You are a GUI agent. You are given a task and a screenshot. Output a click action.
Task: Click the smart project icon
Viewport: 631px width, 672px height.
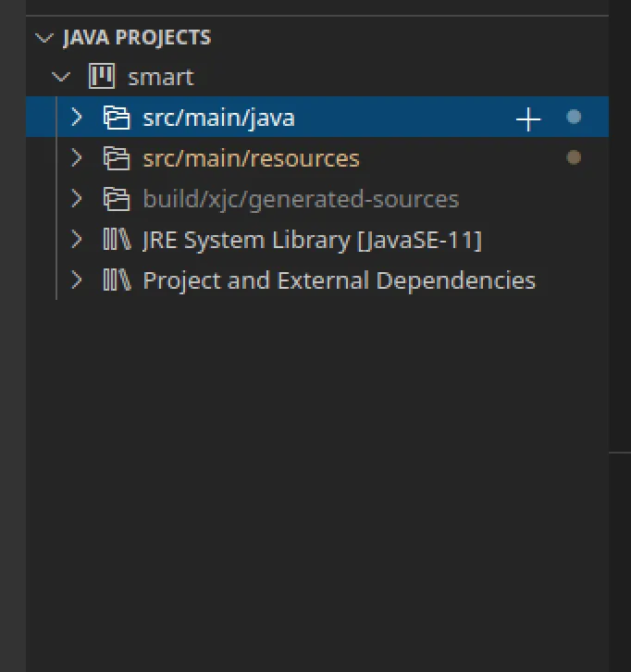(x=101, y=77)
